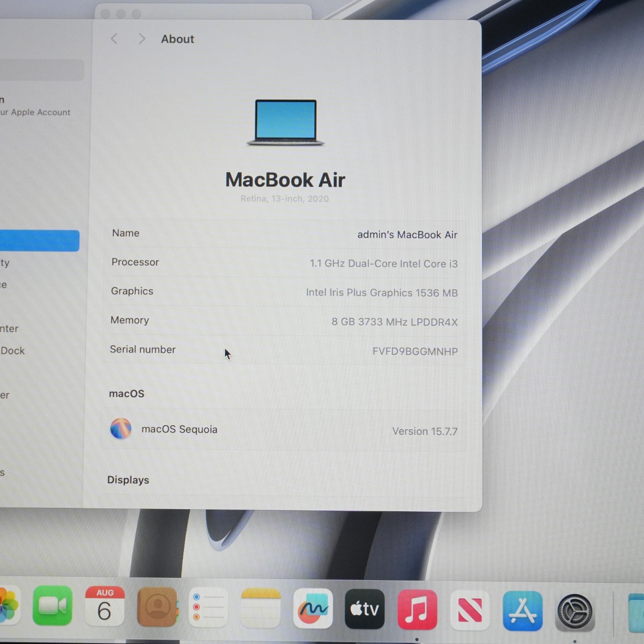Launch Freeform from the Dock

click(313, 609)
